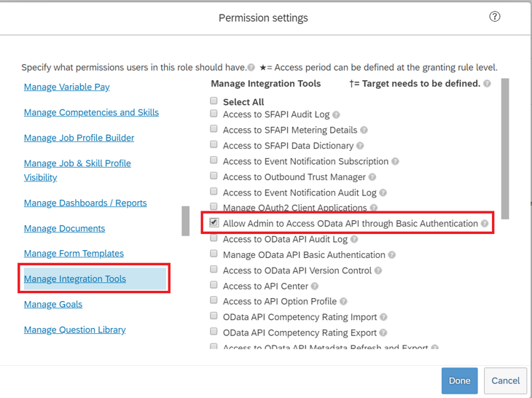The image size is (532, 398).
Task: Open Manage Dashboards / Reports link
Action: click(85, 203)
